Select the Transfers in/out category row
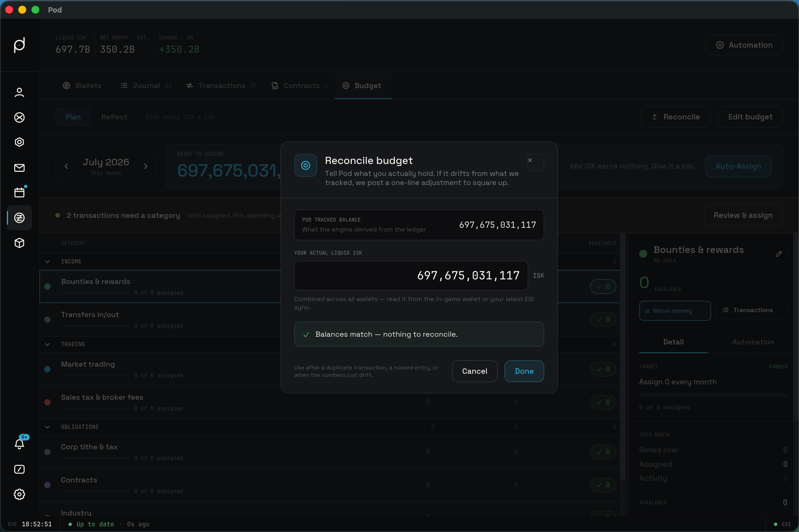This screenshot has width=799, height=532. click(x=330, y=320)
